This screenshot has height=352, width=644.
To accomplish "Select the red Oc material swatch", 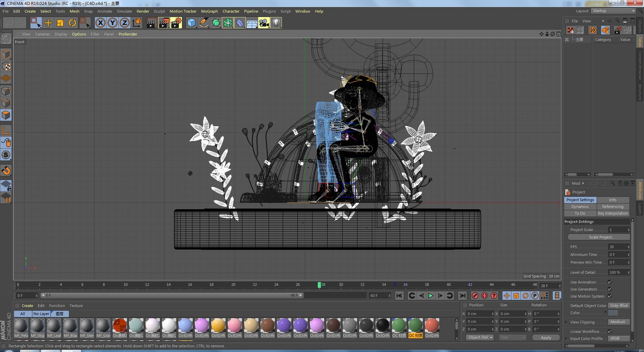I will [x=120, y=328].
